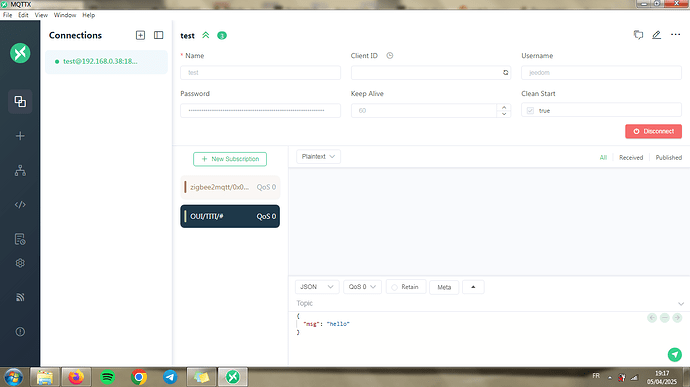
Task: Click the plus icon in left sidebar
Action: [20, 136]
